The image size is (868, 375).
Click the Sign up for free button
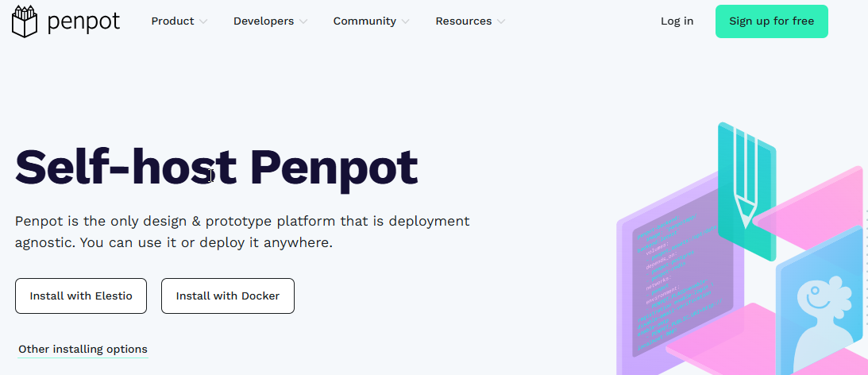[x=771, y=21]
